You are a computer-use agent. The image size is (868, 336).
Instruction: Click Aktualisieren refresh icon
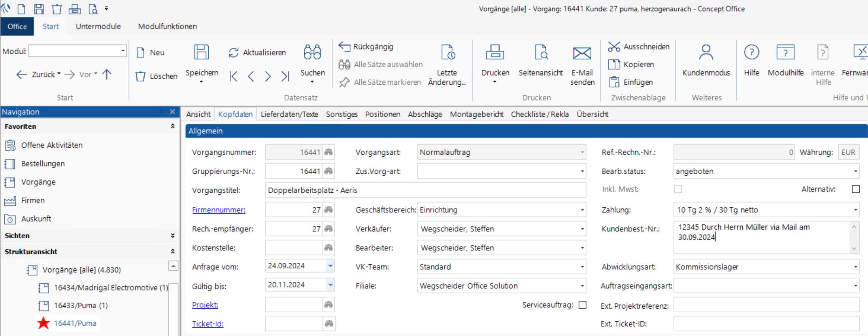(234, 53)
